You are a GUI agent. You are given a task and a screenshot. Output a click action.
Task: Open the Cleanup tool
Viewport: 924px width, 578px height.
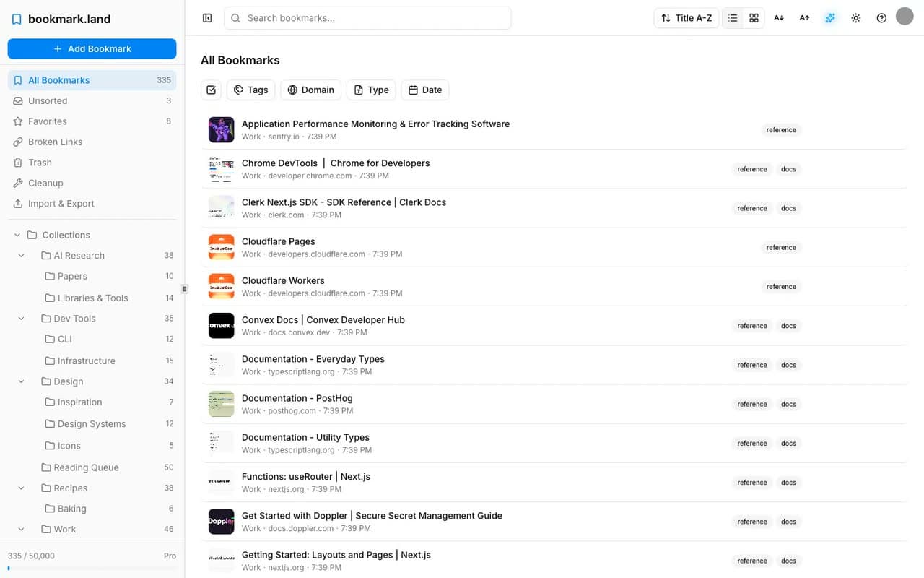click(92, 183)
